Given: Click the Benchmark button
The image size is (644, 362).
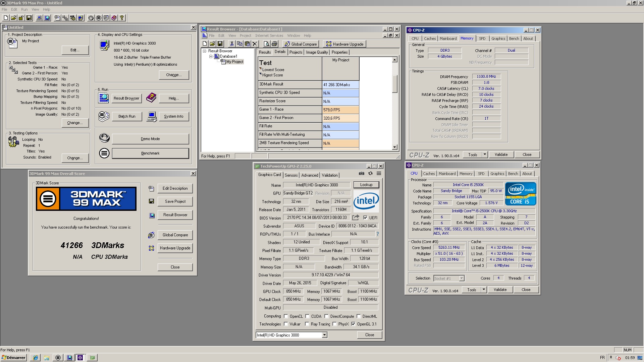Looking at the screenshot, I should [x=150, y=153].
